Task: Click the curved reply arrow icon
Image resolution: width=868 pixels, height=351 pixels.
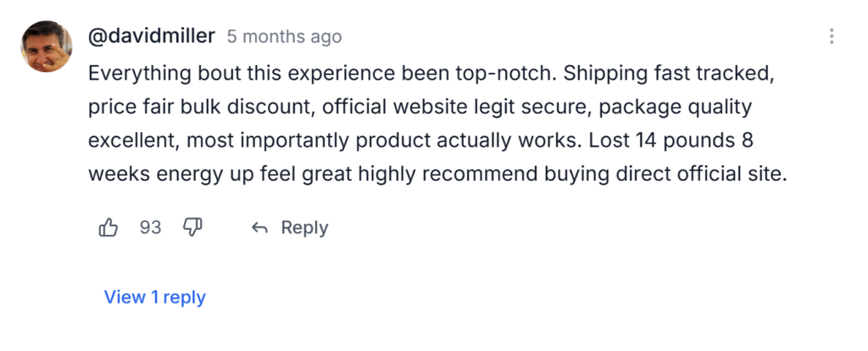Action: click(260, 228)
